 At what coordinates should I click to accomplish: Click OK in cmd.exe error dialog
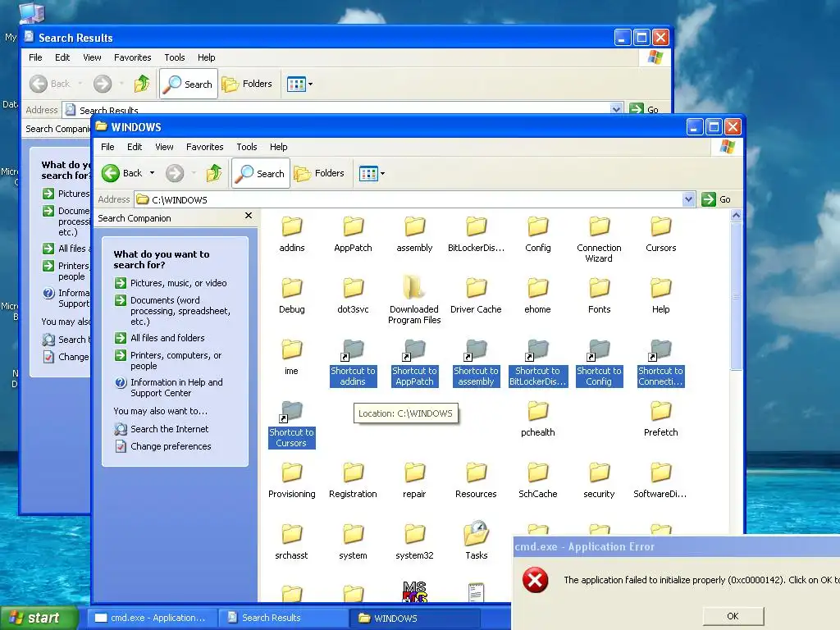tap(733, 616)
